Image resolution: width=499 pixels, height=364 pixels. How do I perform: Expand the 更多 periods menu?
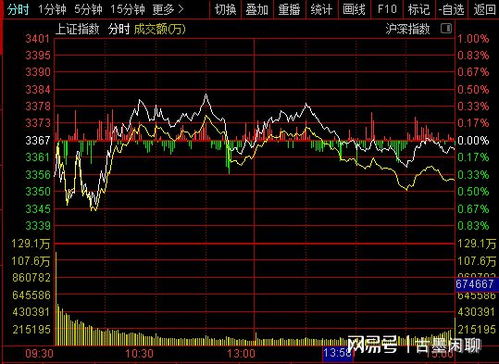[168, 9]
